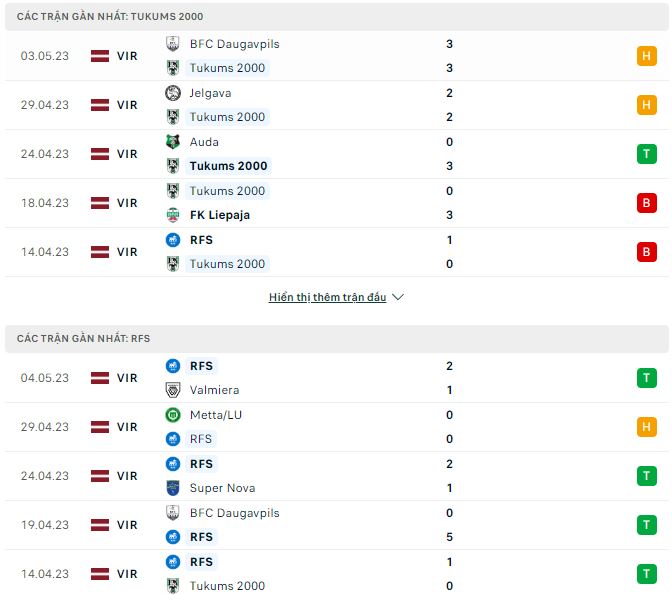Click the yellow H badge for the Metta/LU match
This screenshot has height=595, width=672.
tap(646, 427)
